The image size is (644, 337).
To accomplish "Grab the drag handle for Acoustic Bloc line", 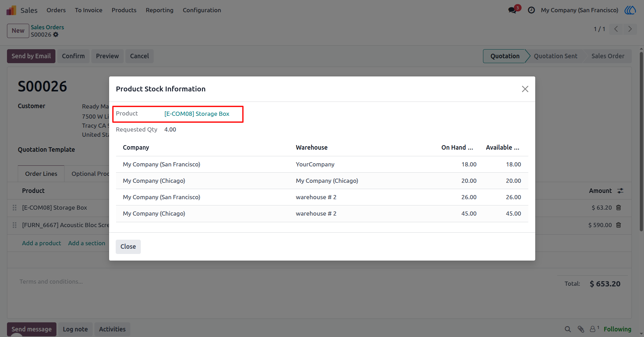I will [15, 225].
